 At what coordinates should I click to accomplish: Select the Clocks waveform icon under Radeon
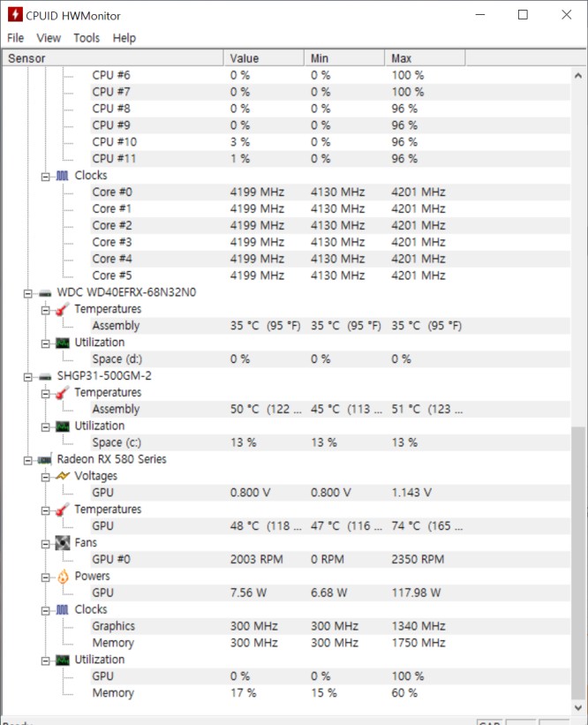pos(62,609)
